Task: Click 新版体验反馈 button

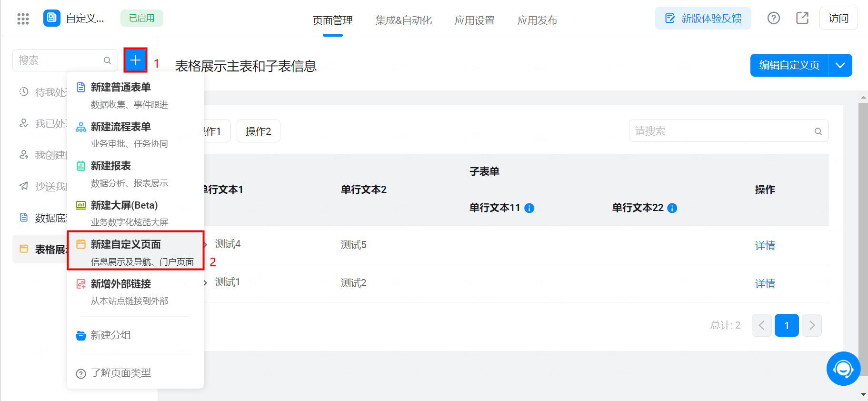Action: click(703, 18)
